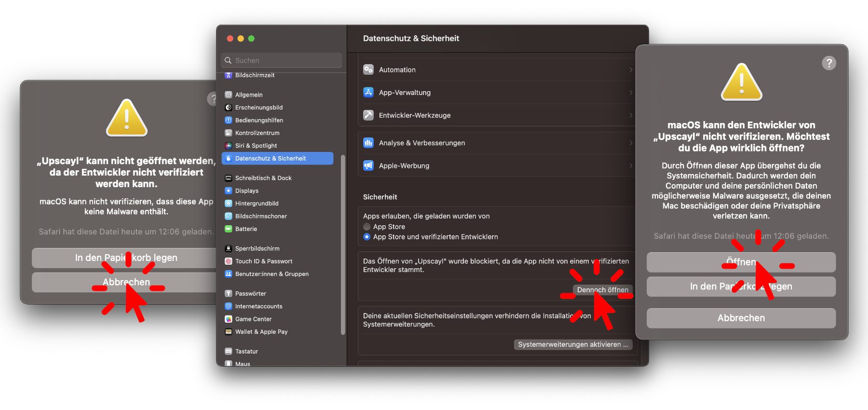Click 'Systemerweiterungen aktivieren ...' button
This screenshot has width=868, height=410.
coord(572,344)
